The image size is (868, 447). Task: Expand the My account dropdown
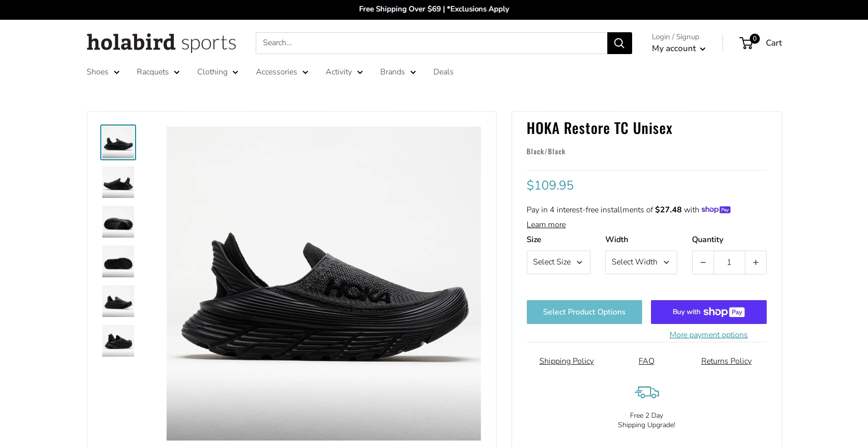point(678,49)
